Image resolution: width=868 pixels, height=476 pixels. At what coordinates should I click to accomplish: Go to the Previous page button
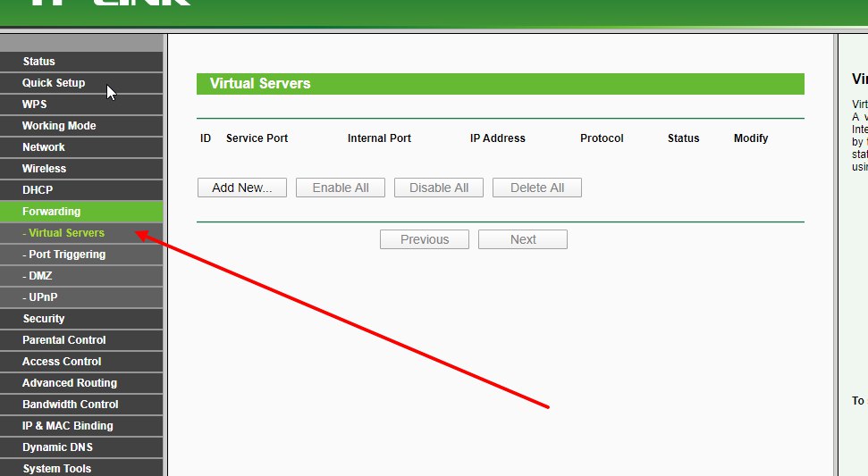425,239
